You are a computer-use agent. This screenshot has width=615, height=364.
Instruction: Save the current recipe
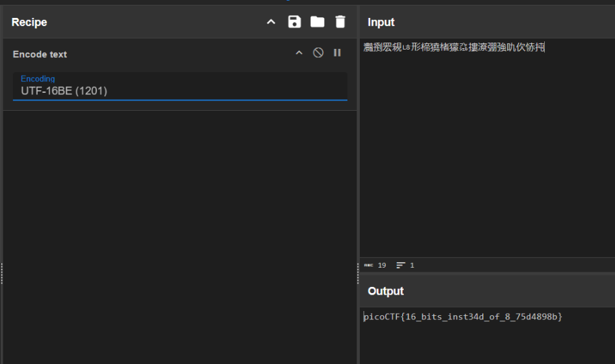[294, 22]
